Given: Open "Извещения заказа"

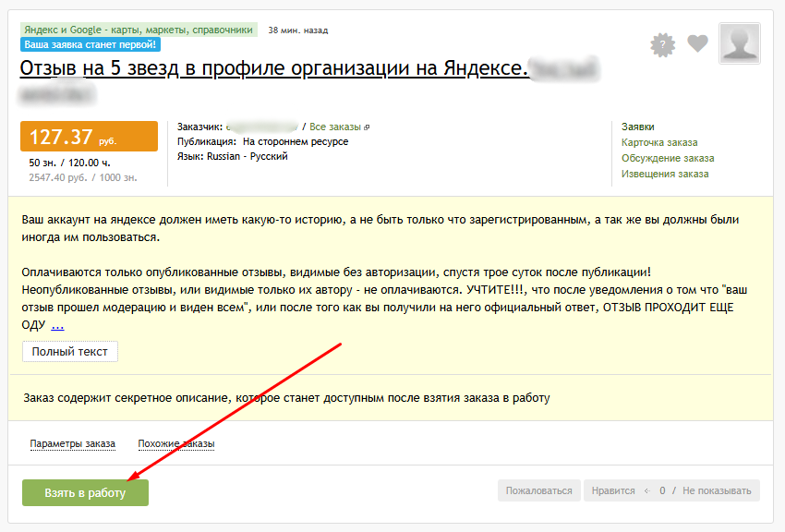Looking at the screenshot, I should click(x=667, y=175).
